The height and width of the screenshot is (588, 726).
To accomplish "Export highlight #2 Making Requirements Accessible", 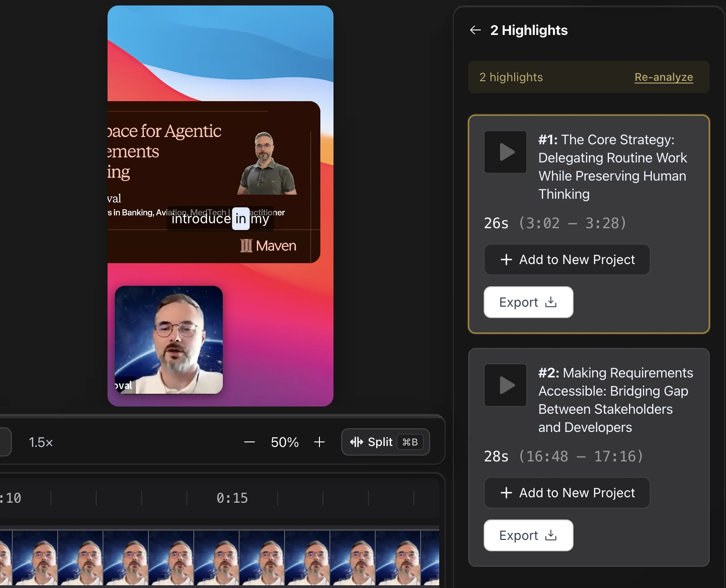I will (529, 535).
